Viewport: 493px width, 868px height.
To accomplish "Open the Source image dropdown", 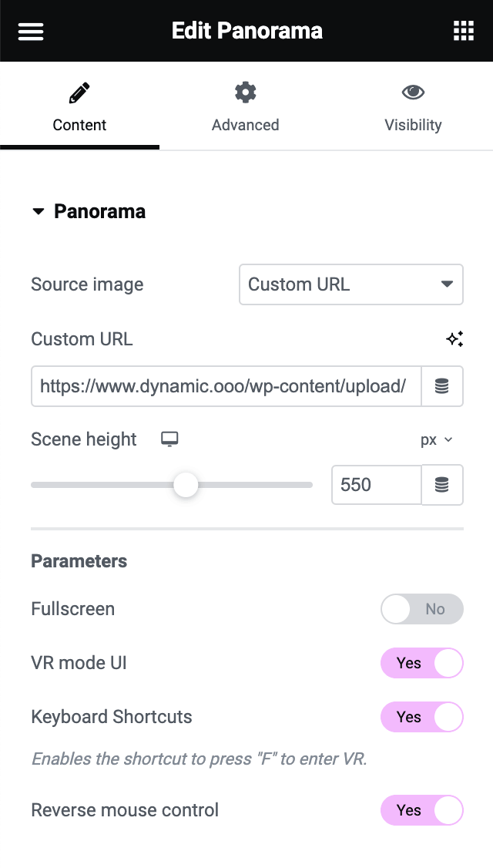I will pyautogui.click(x=350, y=284).
